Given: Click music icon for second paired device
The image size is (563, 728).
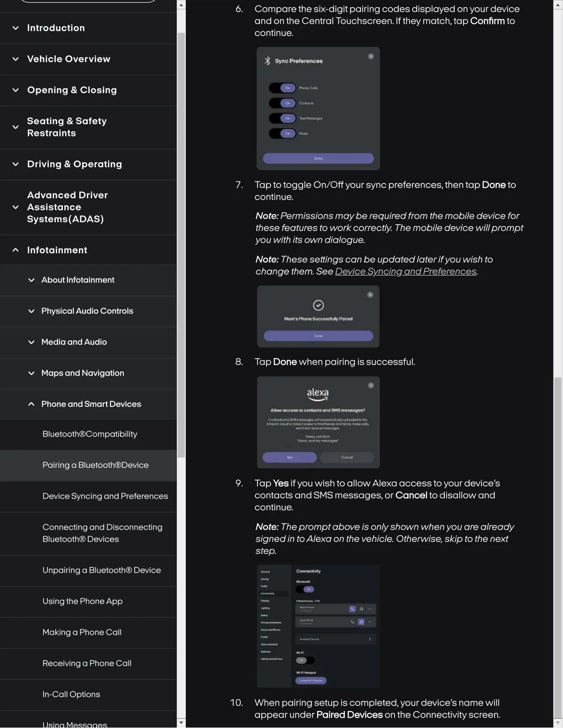Looking at the screenshot, I should coord(361,622).
